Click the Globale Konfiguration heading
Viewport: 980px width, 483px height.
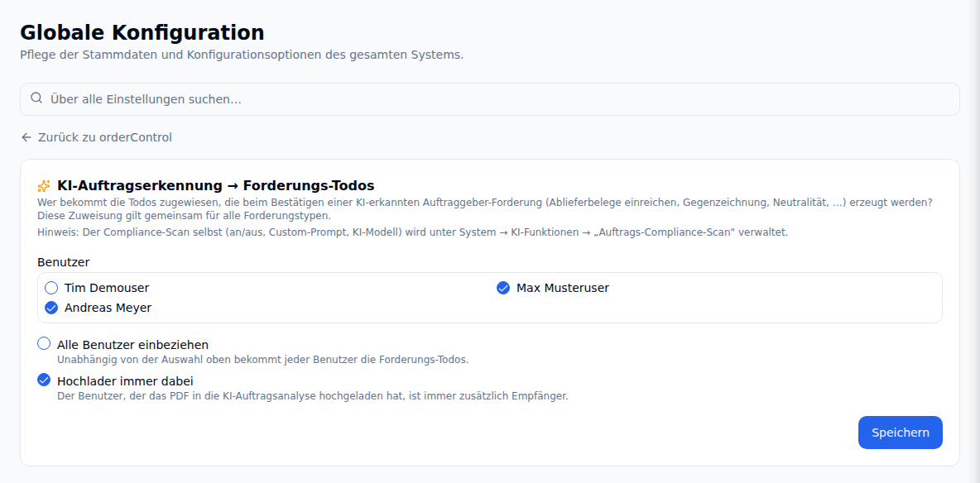142,32
